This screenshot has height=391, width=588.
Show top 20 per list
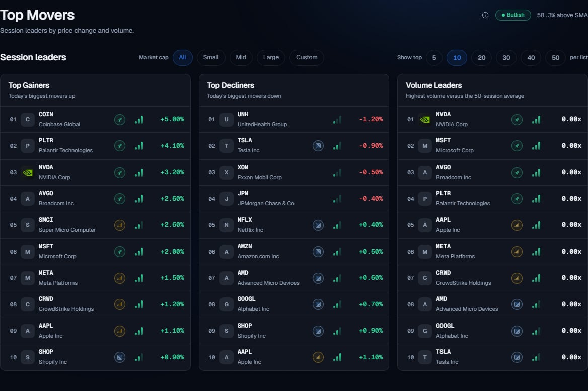click(481, 58)
